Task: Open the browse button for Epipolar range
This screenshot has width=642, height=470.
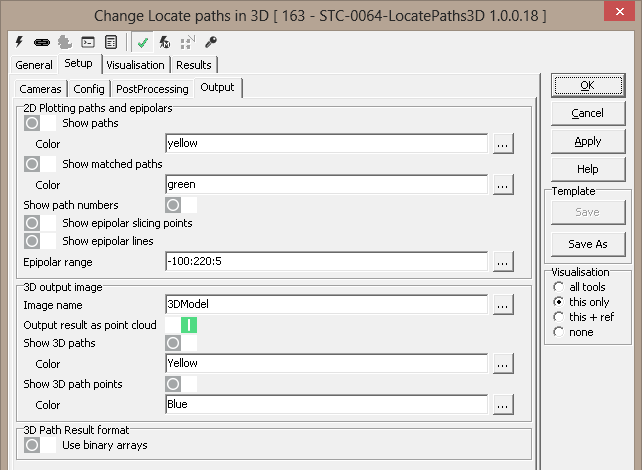Action: (502, 262)
